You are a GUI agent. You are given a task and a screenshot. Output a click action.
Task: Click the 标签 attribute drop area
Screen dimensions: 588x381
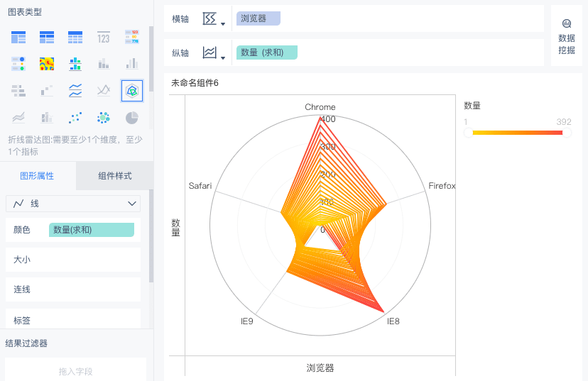(x=73, y=319)
